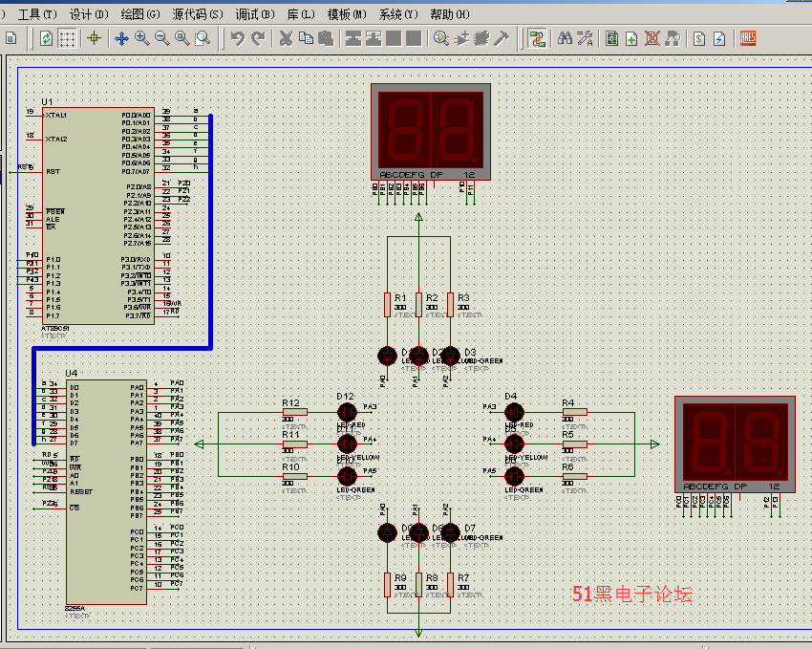Open the 帮助(H) menu
The height and width of the screenshot is (649, 812).
[x=450, y=14]
